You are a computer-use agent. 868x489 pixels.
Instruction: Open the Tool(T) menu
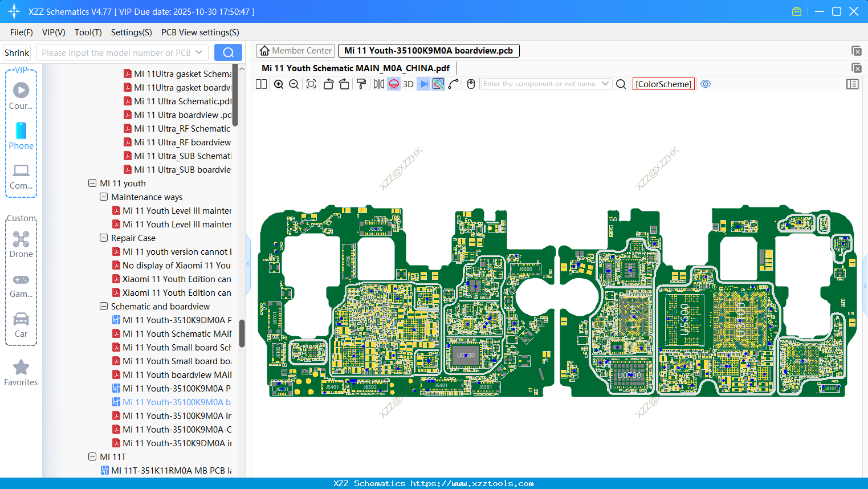tap(88, 32)
